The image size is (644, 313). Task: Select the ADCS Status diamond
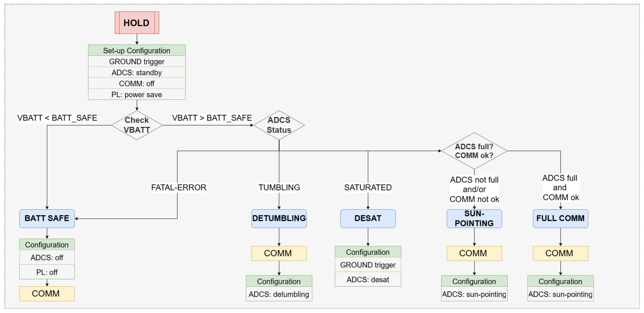pyautogui.click(x=279, y=125)
